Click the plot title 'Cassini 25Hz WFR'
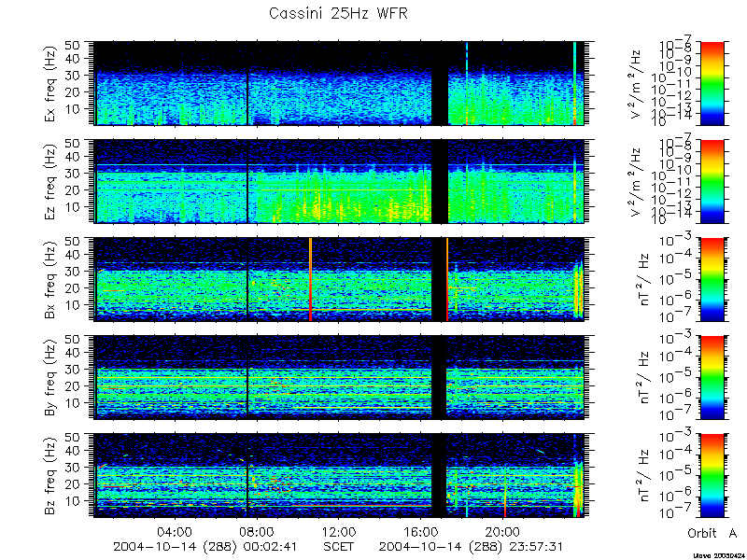 [338, 13]
